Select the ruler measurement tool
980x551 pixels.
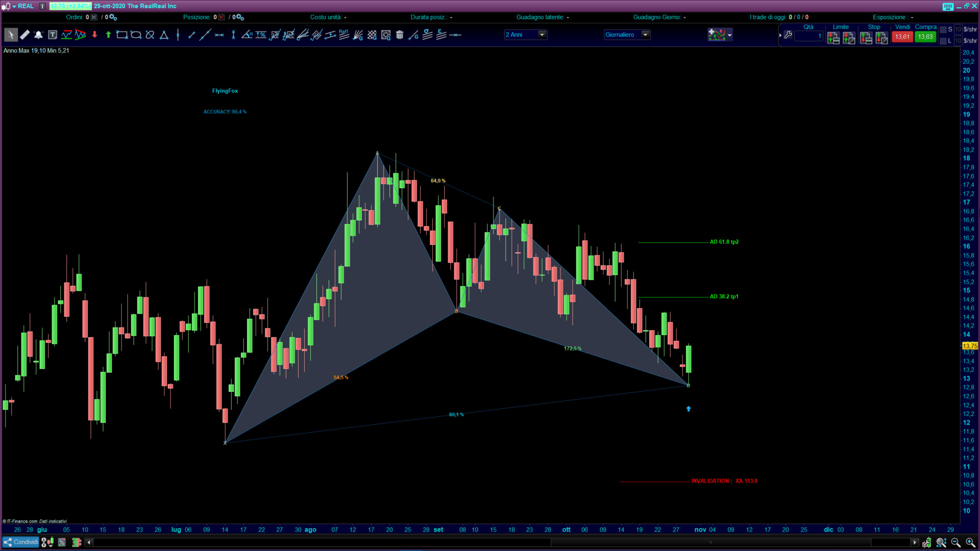[24, 35]
